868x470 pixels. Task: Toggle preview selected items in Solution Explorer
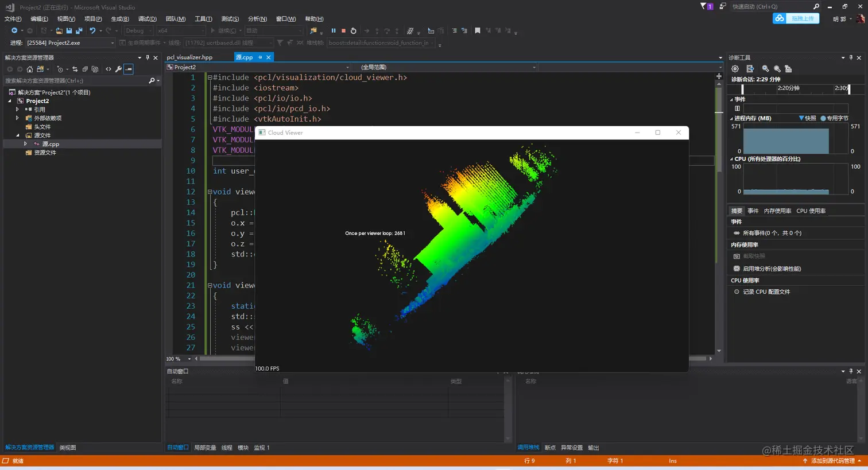[x=129, y=69]
